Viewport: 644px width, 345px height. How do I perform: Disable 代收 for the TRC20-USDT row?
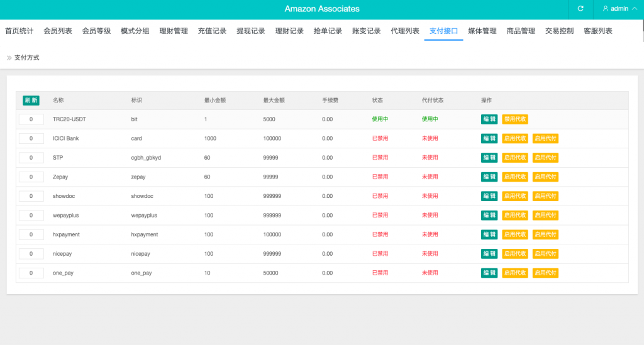514,119
